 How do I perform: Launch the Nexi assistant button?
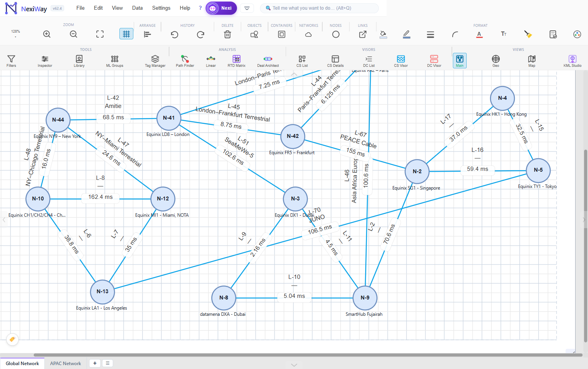click(221, 8)
